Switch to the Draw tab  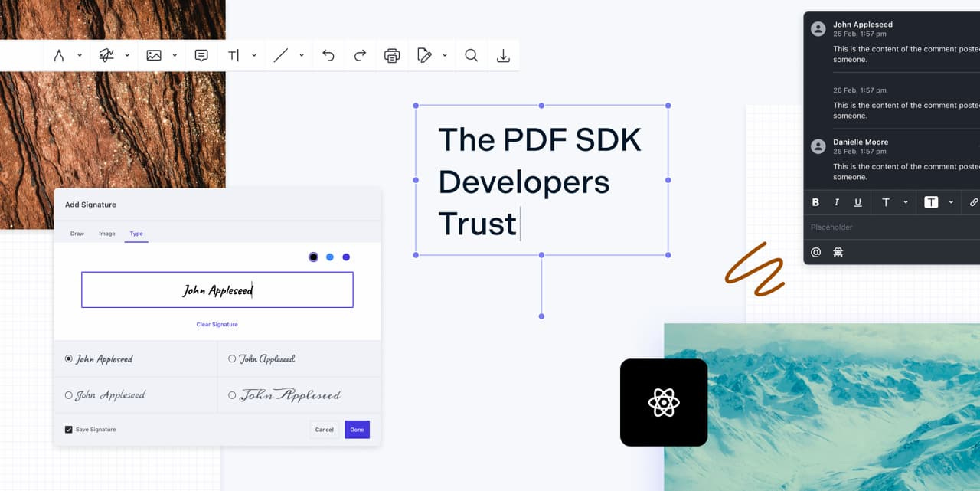click(77, 234)
